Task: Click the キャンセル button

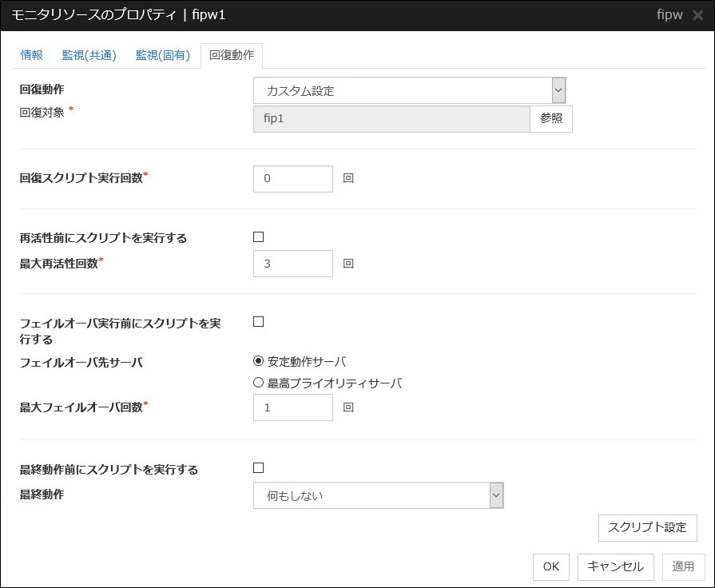Action: click(615, 566)
